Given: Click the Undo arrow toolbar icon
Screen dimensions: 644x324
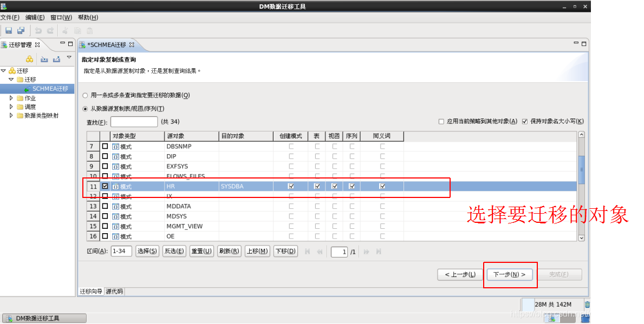Looking at the screenshot, I should click(38, 30).
